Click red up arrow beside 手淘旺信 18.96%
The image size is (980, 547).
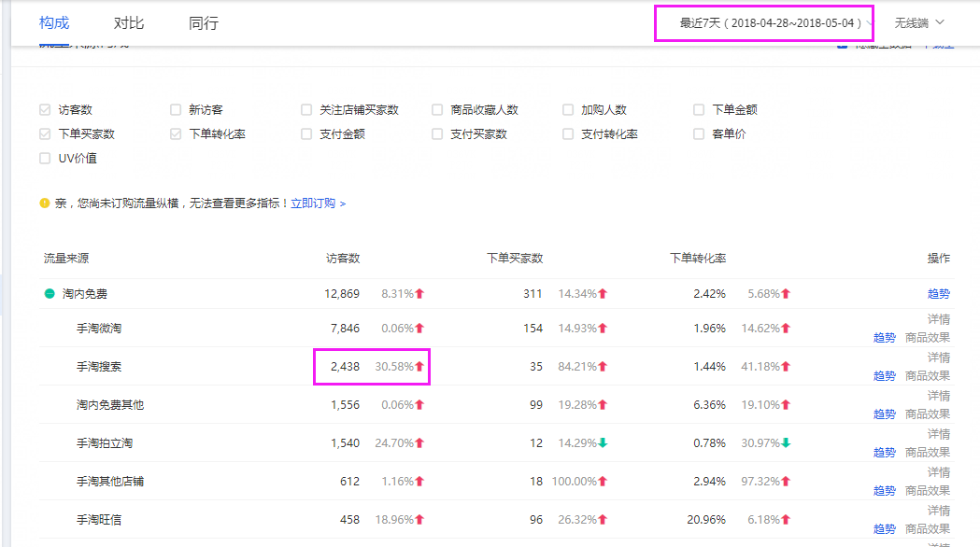point(419,520)
